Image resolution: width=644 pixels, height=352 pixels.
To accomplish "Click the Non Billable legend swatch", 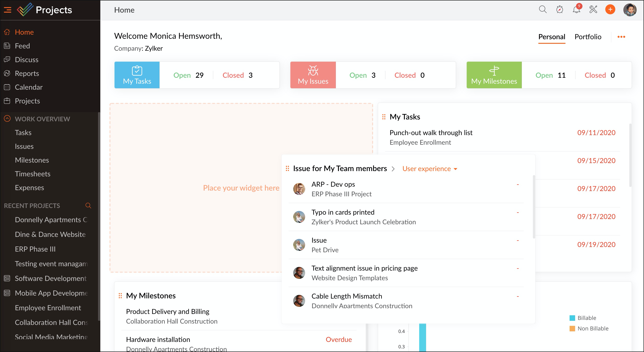I will click(572, 328).
